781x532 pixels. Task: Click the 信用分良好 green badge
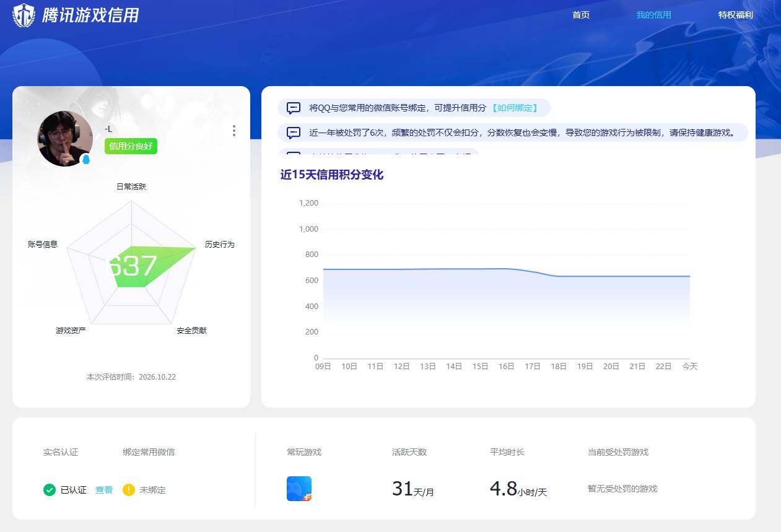(x=131, y=146)
